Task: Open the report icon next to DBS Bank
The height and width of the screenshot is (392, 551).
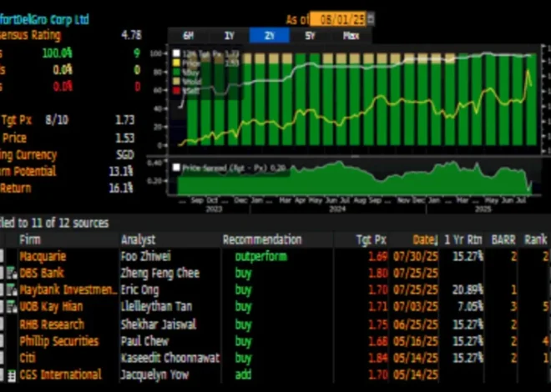Action: (11, 273)
